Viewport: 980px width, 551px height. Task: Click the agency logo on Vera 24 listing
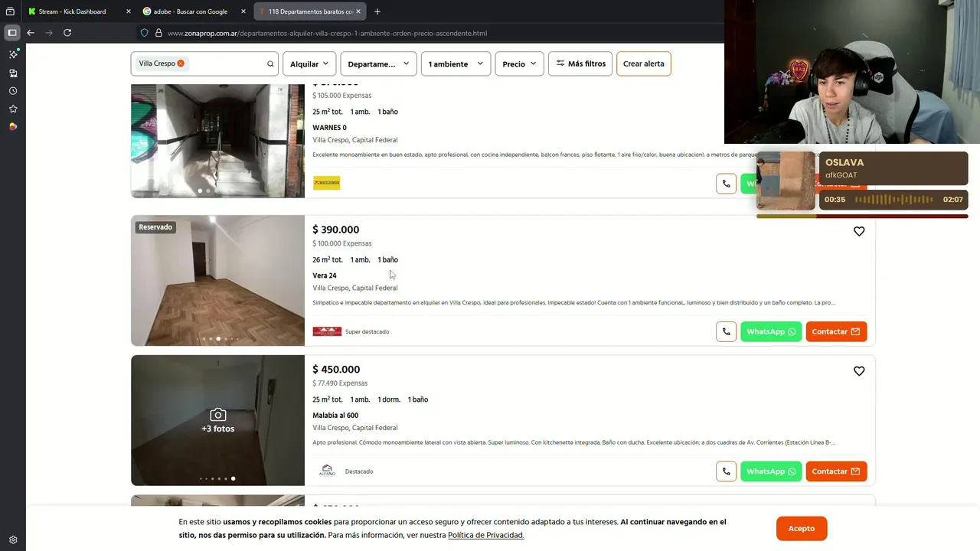tap(327, 331)
